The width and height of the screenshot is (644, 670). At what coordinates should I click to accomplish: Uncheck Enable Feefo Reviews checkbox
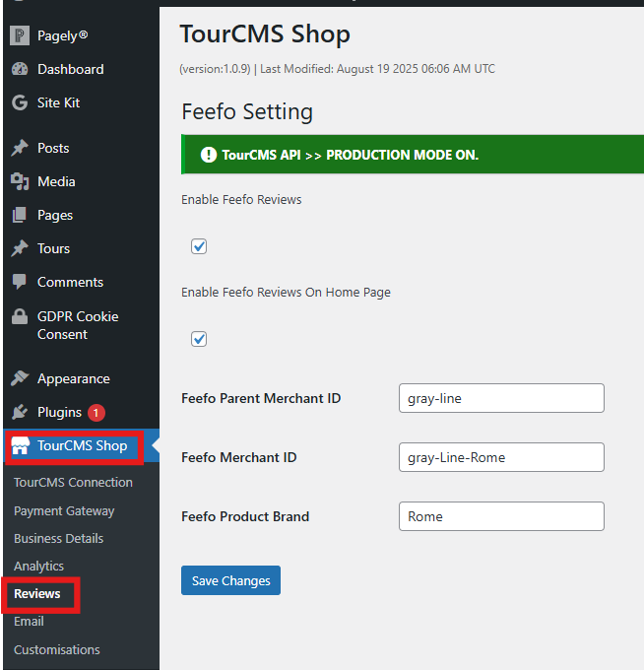199,246
